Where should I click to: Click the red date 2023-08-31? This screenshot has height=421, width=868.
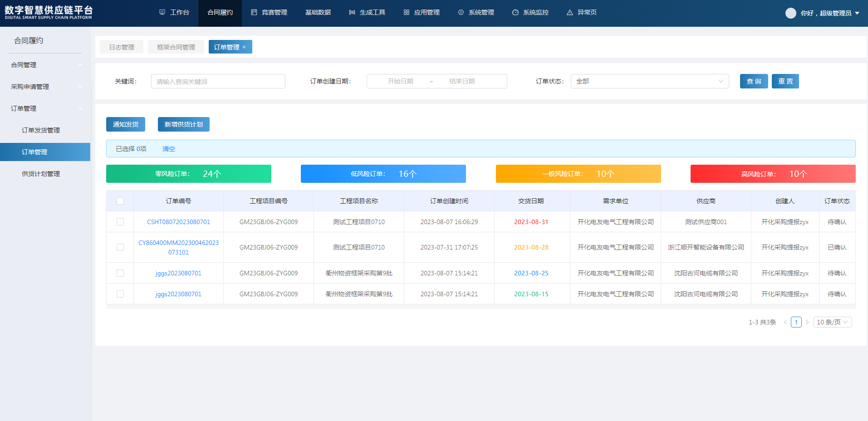click(531, 222)
